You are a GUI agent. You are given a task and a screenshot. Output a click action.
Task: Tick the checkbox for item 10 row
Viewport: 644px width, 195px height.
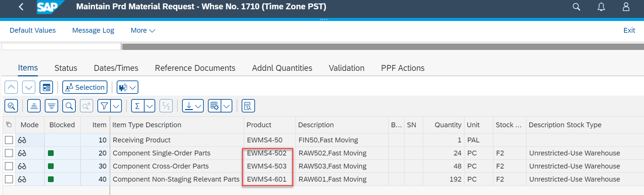9,140
